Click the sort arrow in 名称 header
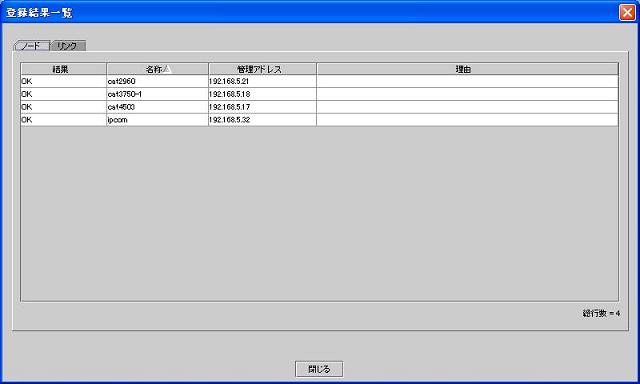The height and width of the screenshot is (384, 640). coord(166,69)
